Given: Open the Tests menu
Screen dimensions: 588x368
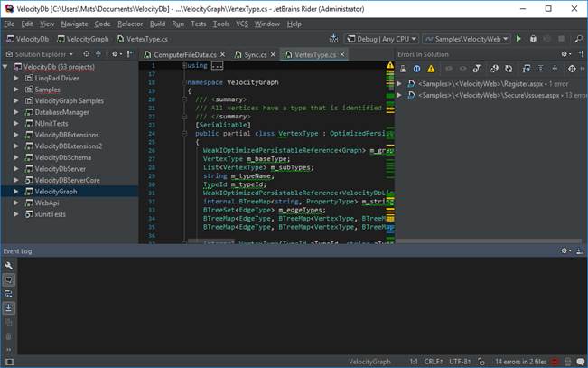Looking at the screenshot, I should coord(199,24).
